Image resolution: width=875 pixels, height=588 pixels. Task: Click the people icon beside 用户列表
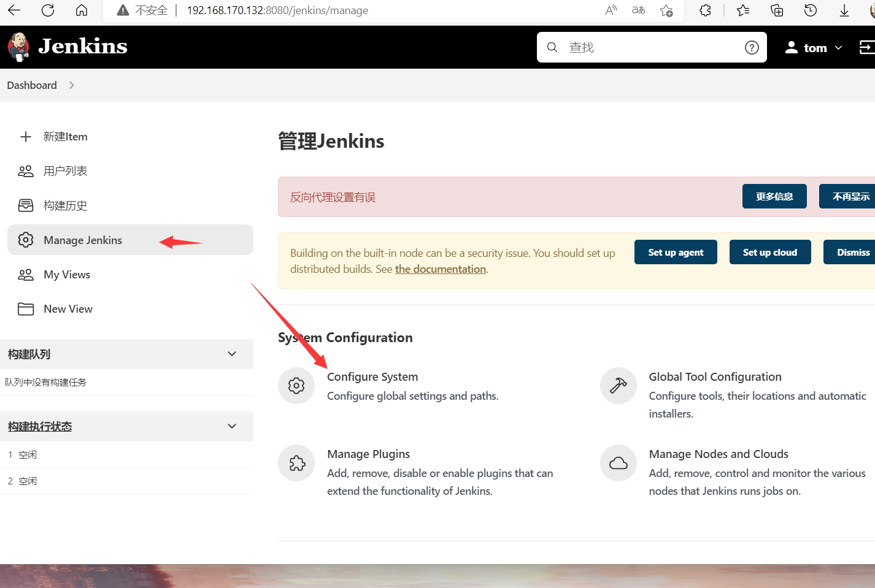tap(26, 171)
